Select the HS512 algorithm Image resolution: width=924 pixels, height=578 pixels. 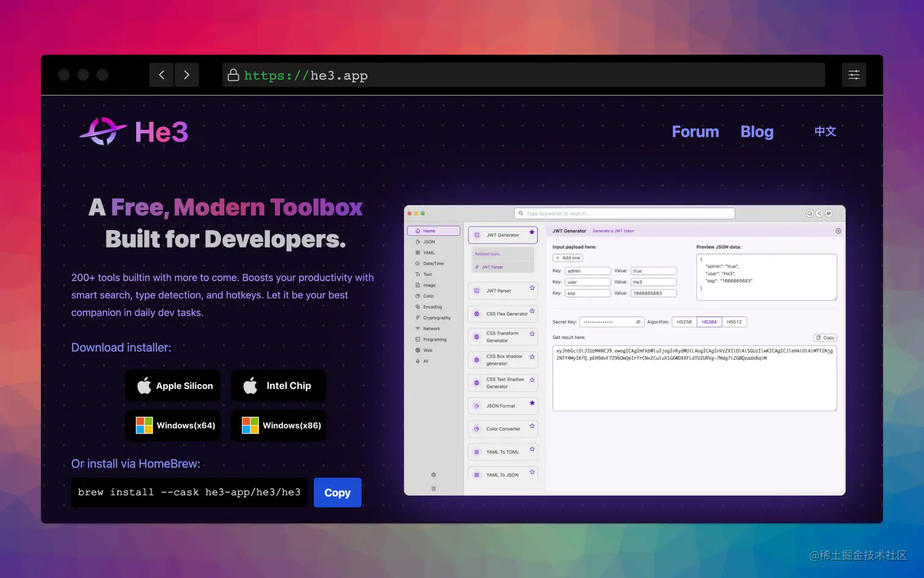coord(734,322)
